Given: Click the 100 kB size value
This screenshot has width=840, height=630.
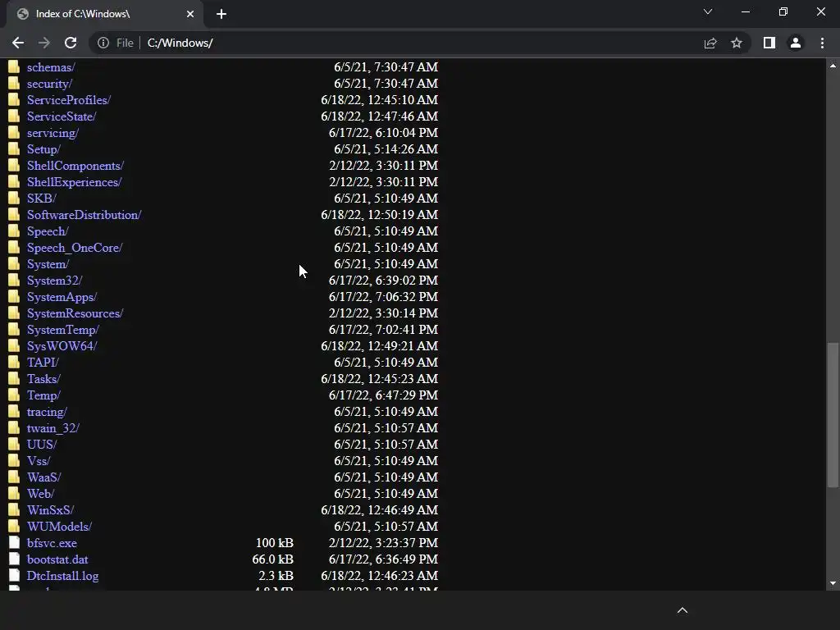Looking at the screenshot, I should (x=274, y=543).
